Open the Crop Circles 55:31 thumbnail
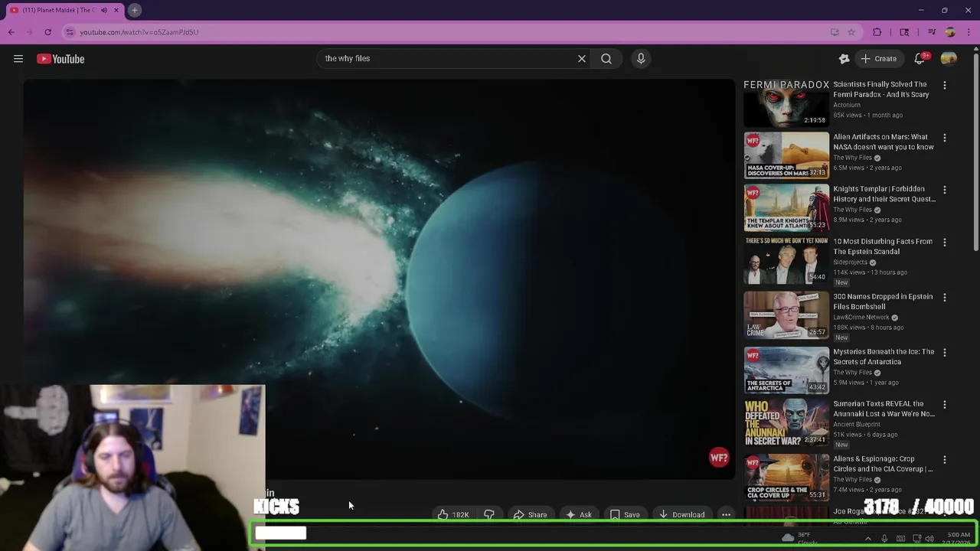The image size is (980, 551). point(786,478)
